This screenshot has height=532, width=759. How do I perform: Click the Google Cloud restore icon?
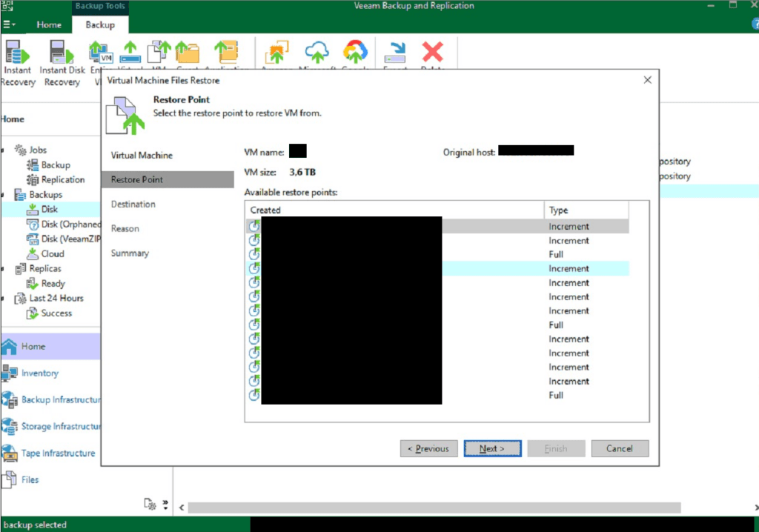(356, 52)
